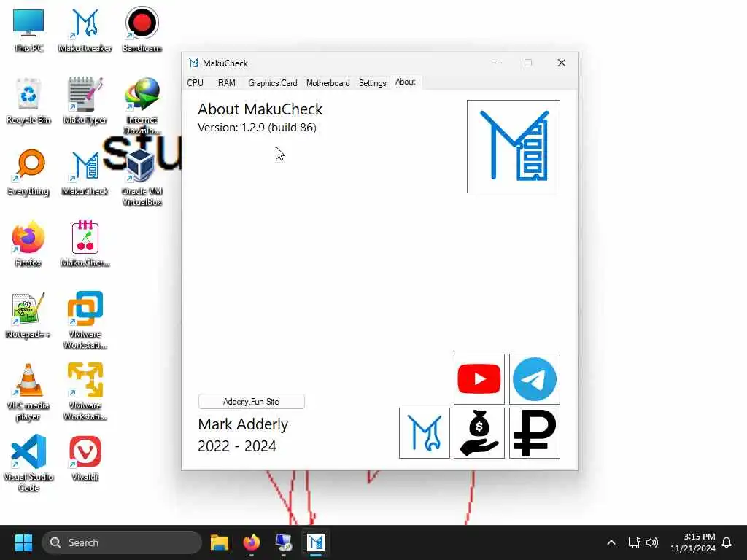Screen dimensions: 747x560
Task: Select the About tab
Action: tap(406, 82)
